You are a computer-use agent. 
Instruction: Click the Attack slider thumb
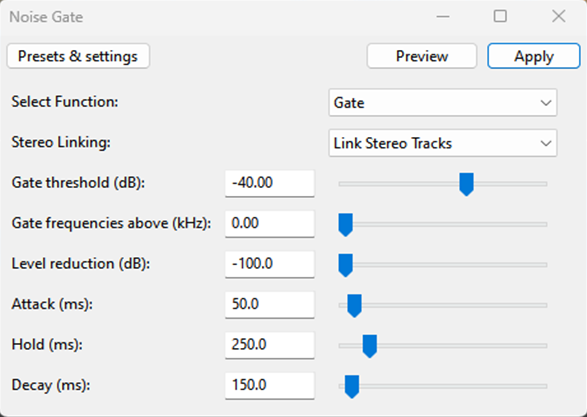pos(354,305)
